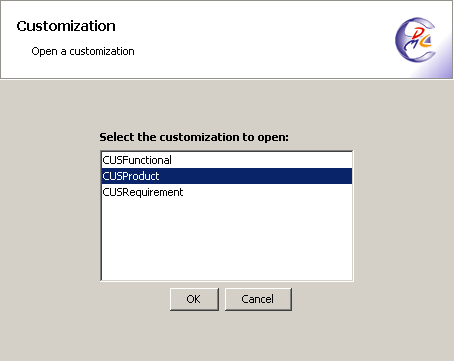This screenshot has height=361, width=454.
Task: Select the highlighted CUSProduct entry
Action: tap(227, 176)
